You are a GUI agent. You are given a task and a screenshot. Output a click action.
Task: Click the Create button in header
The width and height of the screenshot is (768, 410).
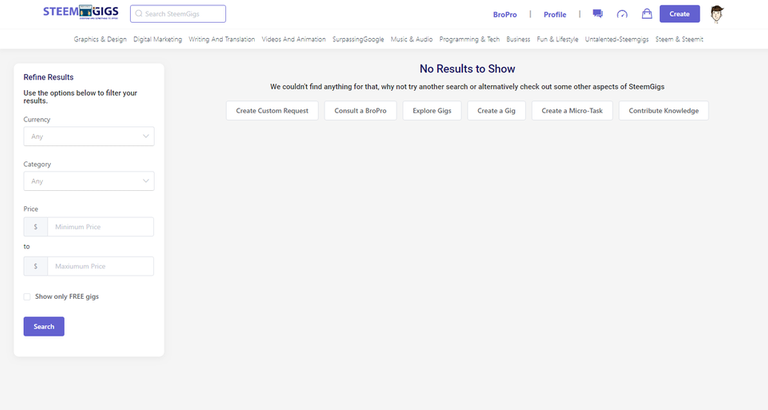pos(680,14)
